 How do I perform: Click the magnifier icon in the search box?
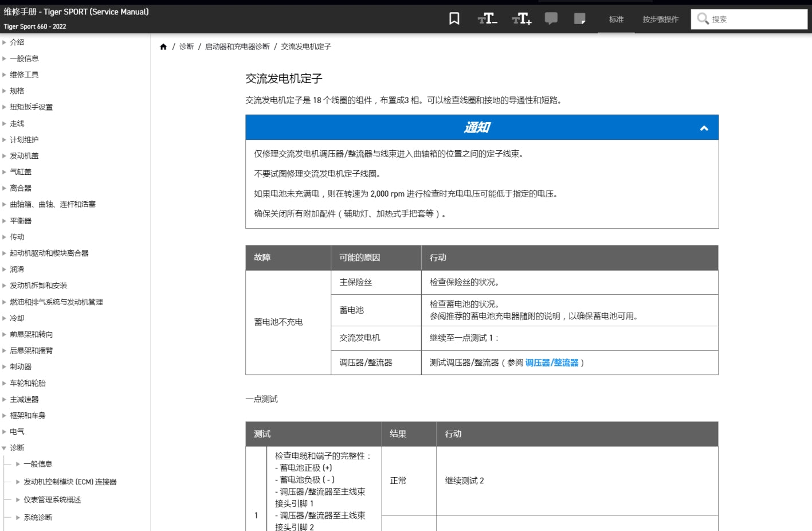pos(702,18)
